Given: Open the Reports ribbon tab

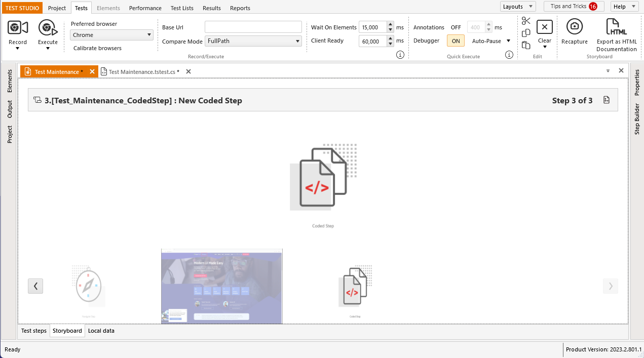Looking at the screenshot, I should (x=240, y=8).
